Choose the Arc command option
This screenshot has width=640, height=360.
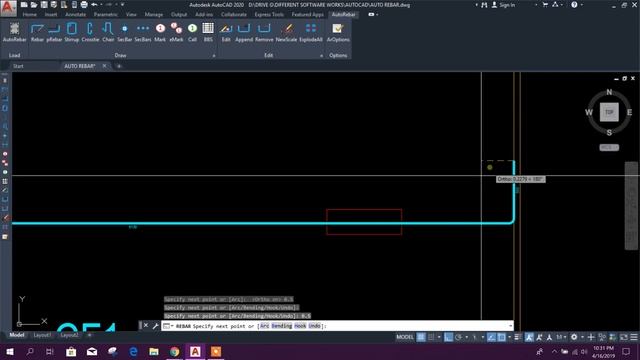[264, 326]
